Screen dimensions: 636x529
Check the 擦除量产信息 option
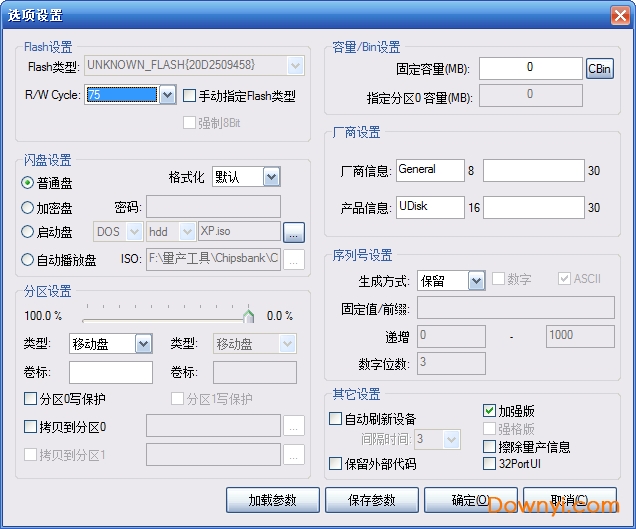coord(489,447)
